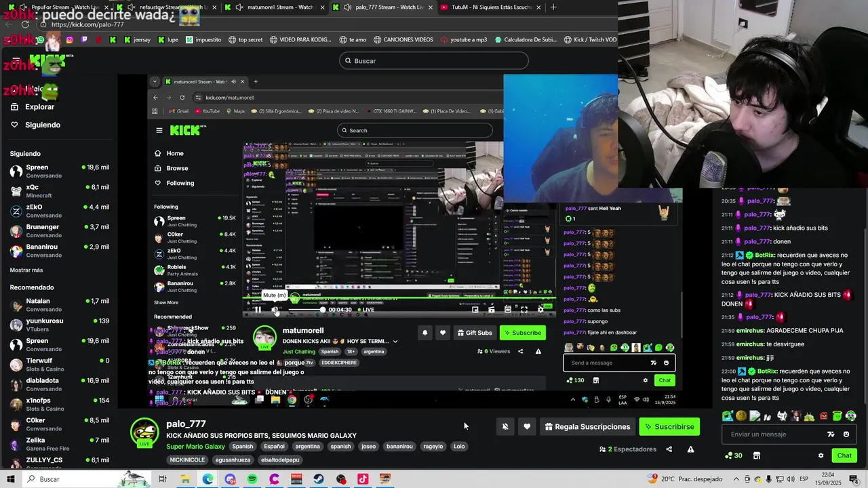The width and height of the screenshot is (868, 488).
Task: Switch to PepuFor Stream browser tab
Action: [60, 7]
